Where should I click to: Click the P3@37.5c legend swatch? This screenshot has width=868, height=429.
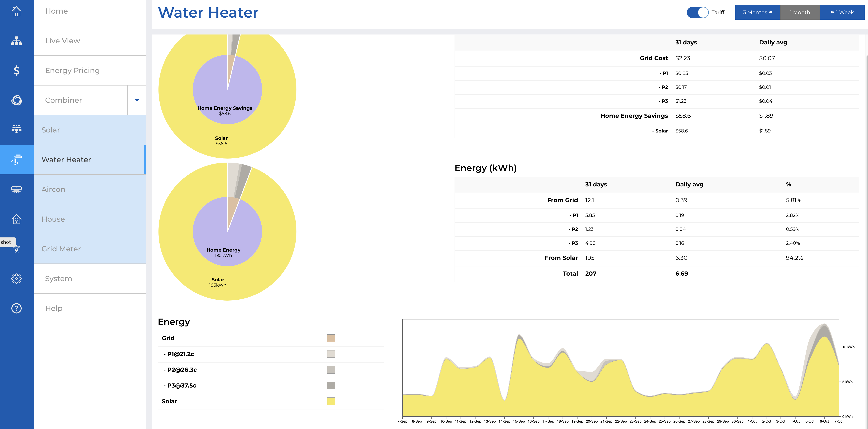pos(331,385)
